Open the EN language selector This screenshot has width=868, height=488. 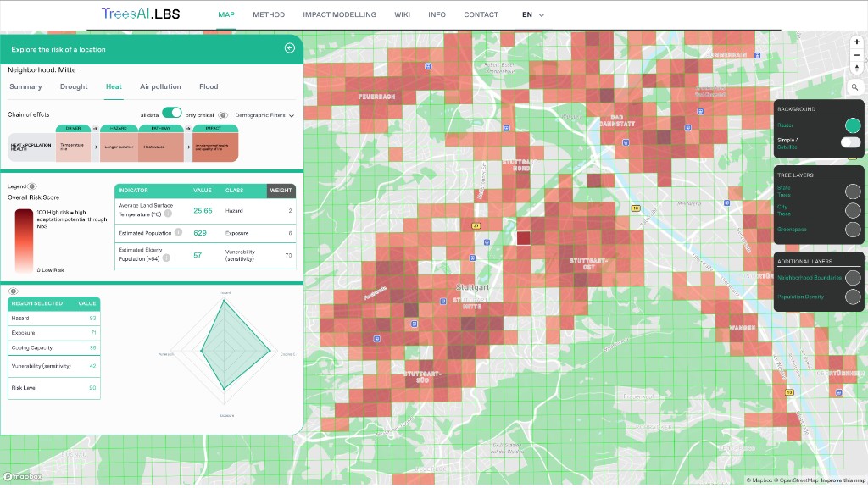pos(532,15)
